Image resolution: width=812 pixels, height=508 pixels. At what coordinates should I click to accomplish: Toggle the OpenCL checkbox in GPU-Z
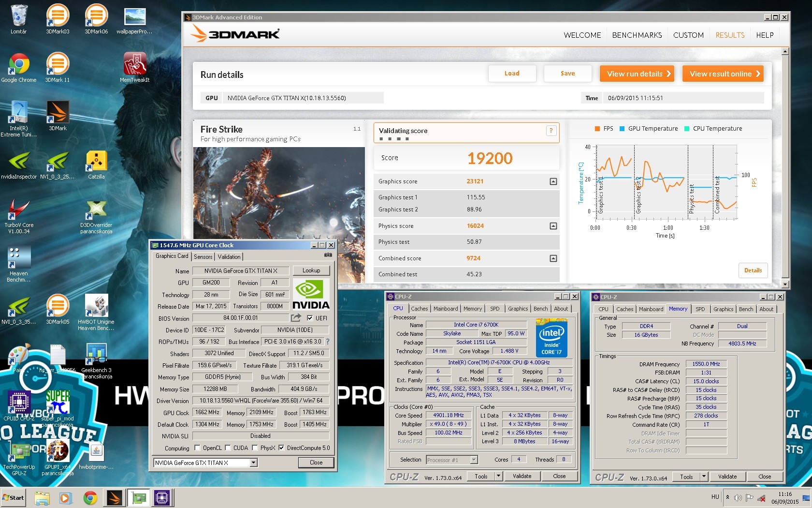pos(197,448)
